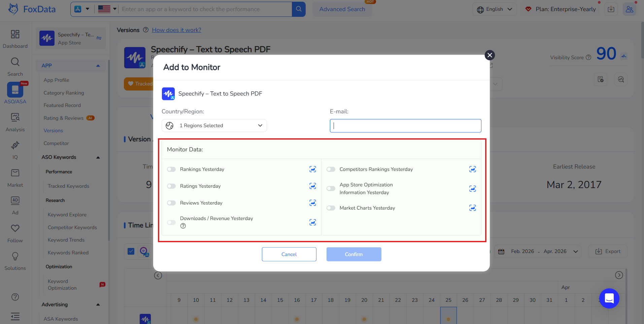Close the Add to Monitor dialog
Screen dimensions: 644x324
point(489,55)
